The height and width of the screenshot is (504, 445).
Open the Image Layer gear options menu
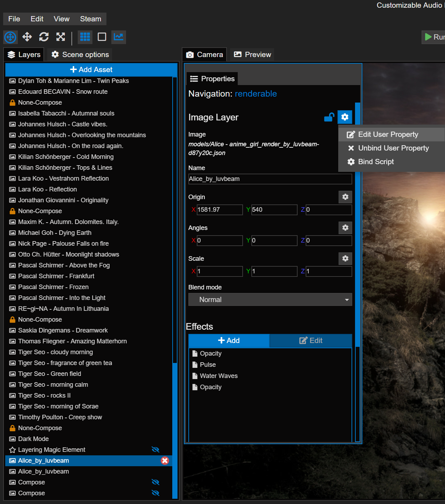345,117
